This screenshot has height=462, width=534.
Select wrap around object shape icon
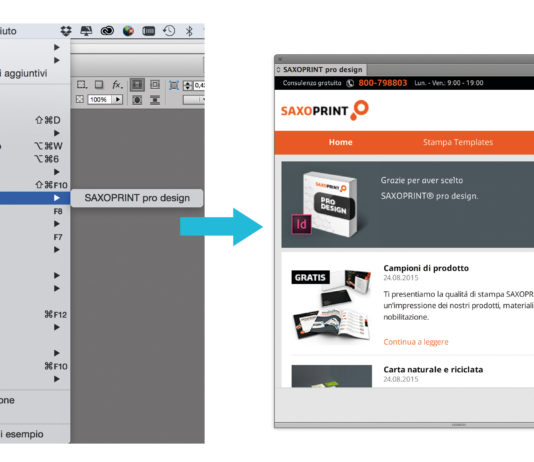point(137,100)
